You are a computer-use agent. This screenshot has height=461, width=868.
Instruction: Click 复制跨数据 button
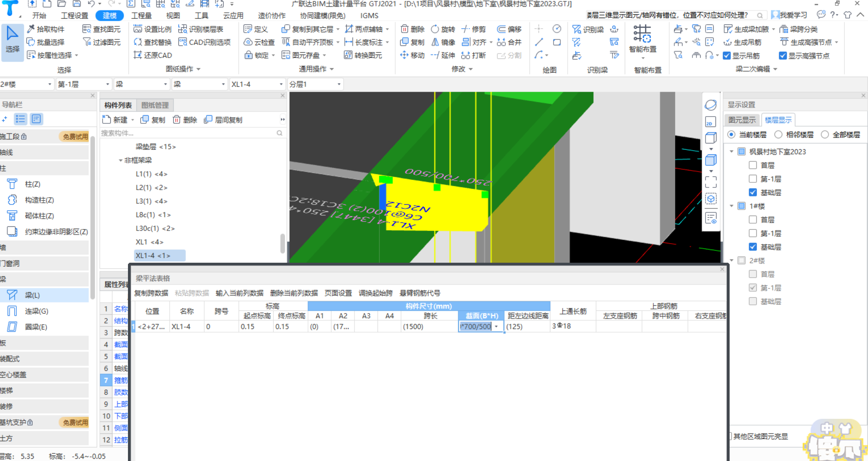click(151, 293)
